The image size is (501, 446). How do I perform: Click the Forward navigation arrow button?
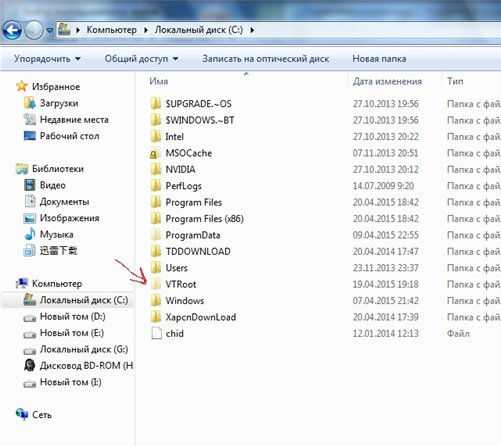[33, 30]
